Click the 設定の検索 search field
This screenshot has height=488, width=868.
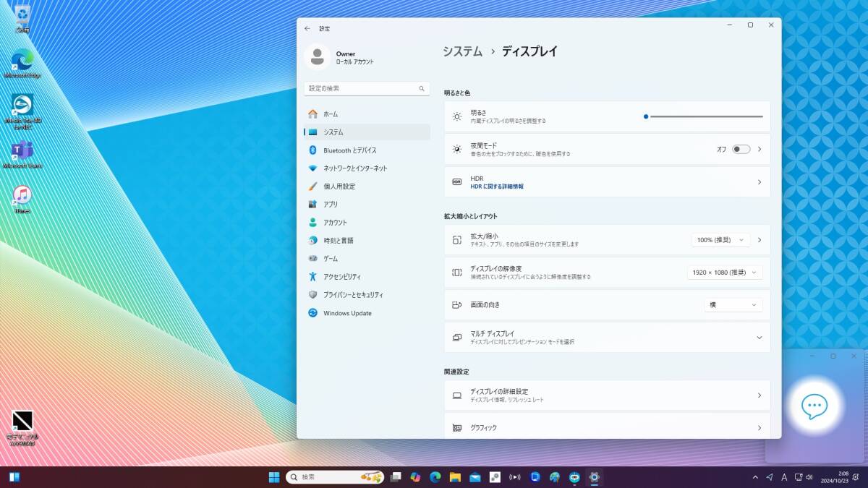362,88
